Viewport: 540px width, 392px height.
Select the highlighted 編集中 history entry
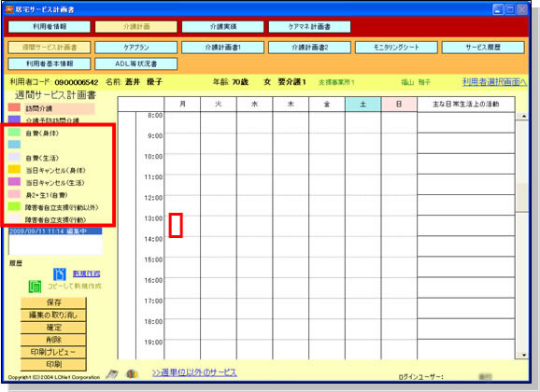coord(55,231)
